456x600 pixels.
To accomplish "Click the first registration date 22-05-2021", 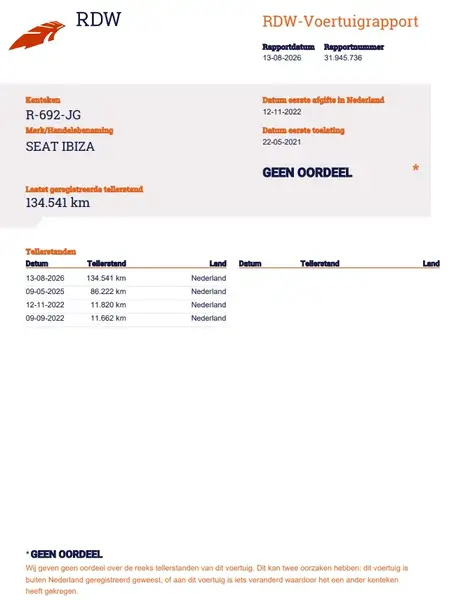I will [x=282, y=142].
